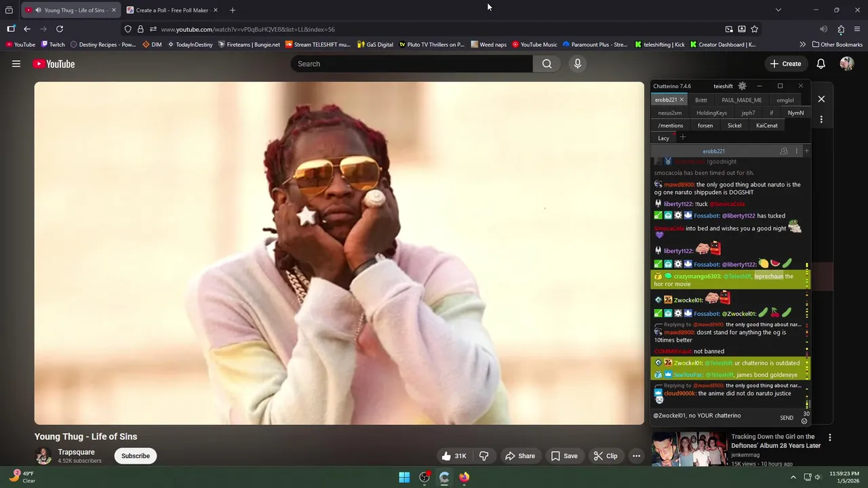The height and width of the screenshot is (488, 868).
Task: Open Tracking Down the Girl video thumbnail
Action: point(688,450)
